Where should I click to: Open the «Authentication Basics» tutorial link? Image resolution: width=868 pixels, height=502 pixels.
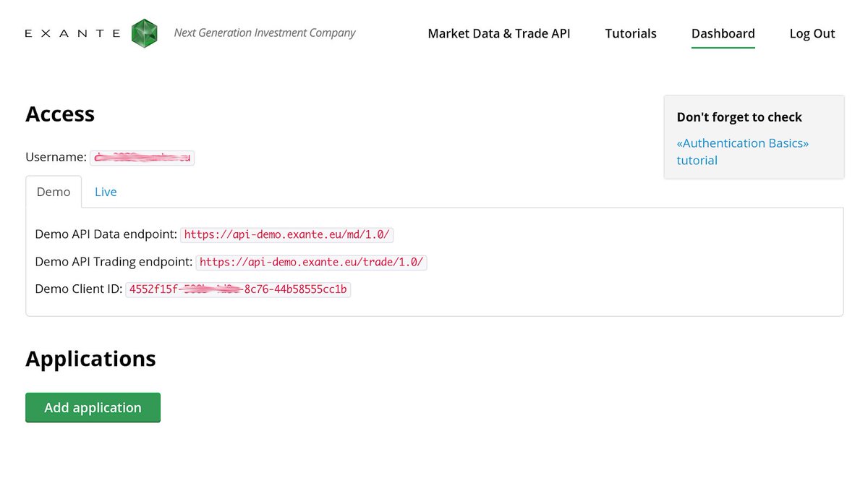742,143
